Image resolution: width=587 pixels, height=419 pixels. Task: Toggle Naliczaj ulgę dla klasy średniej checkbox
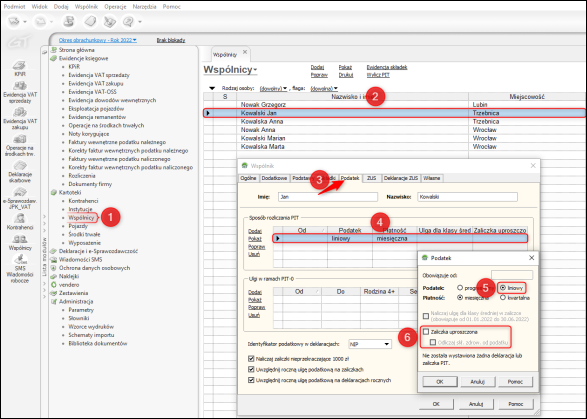click(426, 316)
